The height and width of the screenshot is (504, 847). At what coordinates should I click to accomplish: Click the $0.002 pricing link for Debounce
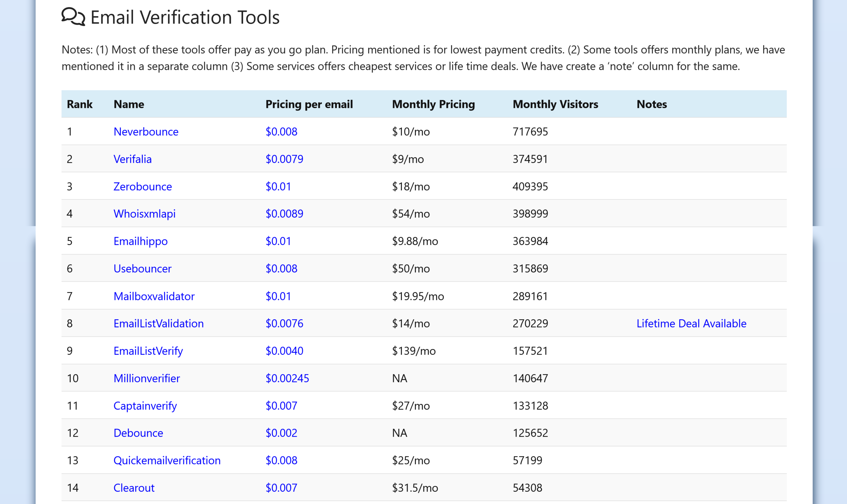[x=281, y=433]
